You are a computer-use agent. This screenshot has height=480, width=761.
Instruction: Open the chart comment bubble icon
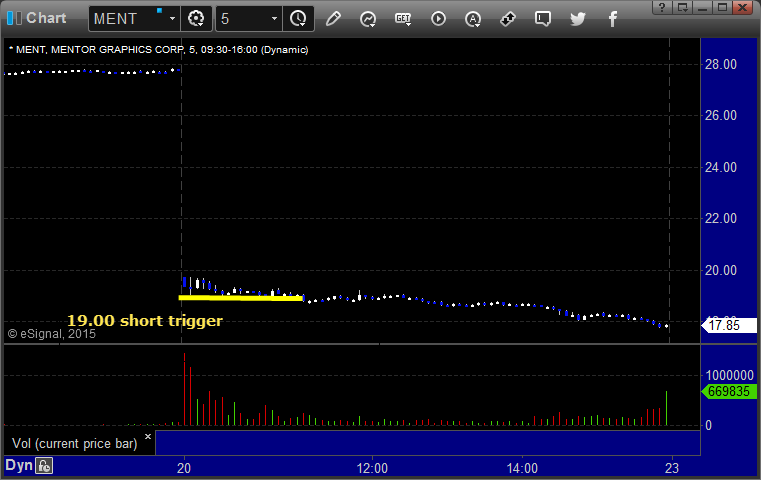pos(543,19)
